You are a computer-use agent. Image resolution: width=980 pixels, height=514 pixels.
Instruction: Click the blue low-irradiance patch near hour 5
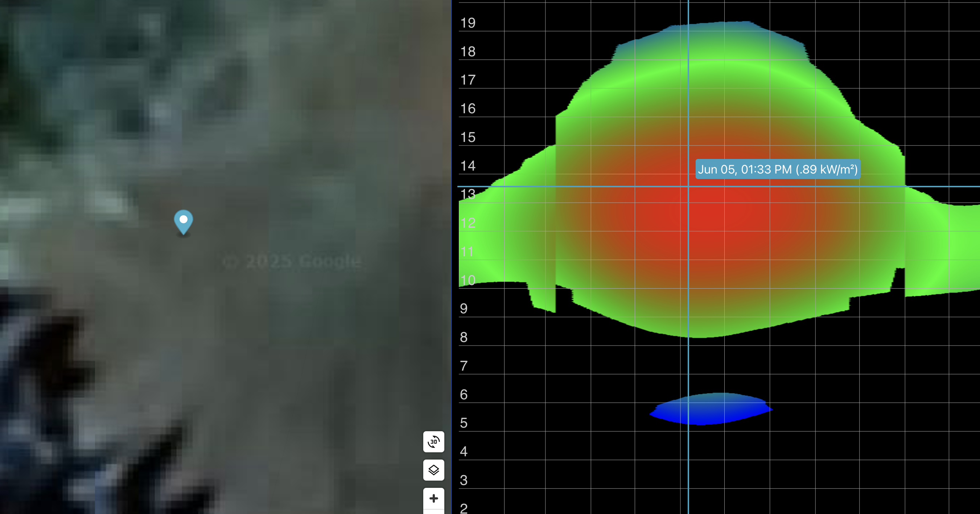coord(711,408)
